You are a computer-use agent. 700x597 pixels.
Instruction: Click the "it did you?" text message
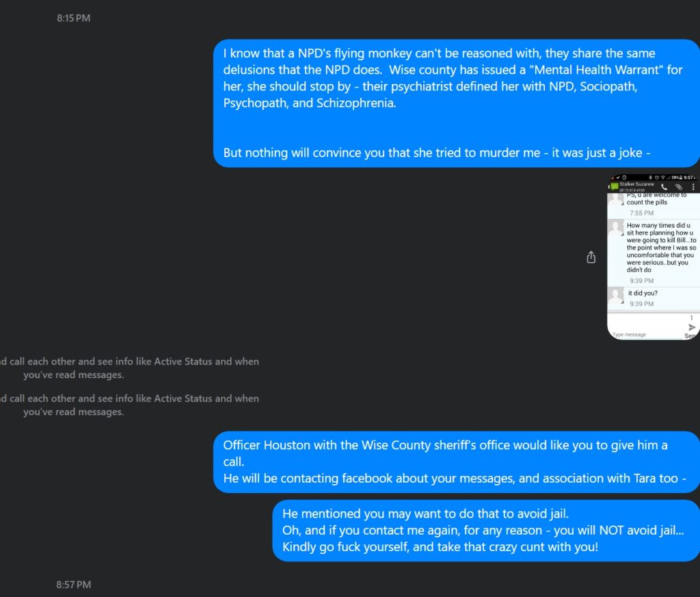[643, 293]
